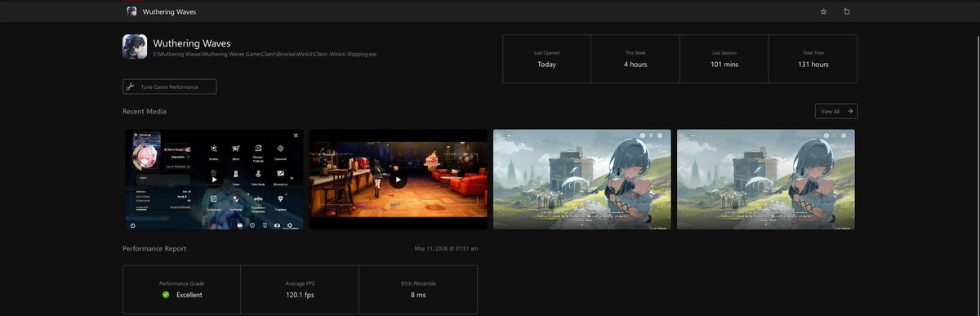The image size is (980, 316).
Task: Click the This Week 4 hours stat
Action: coord(635,59)
